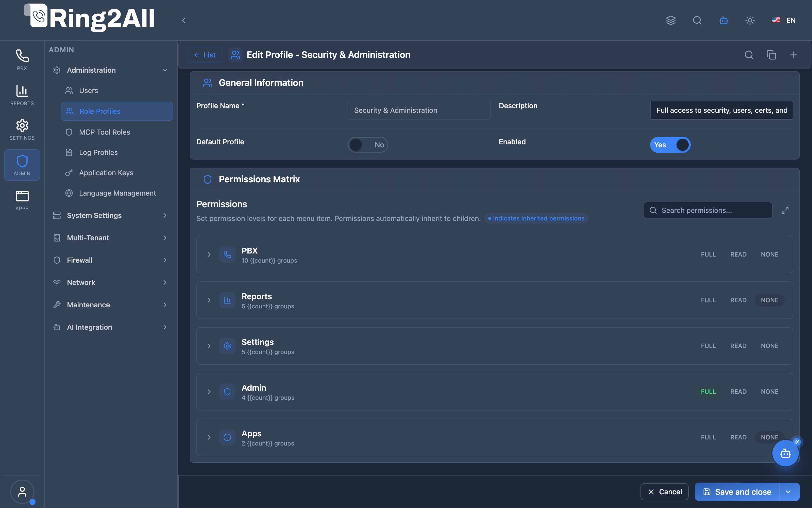The image size is (812, 508).
Task: Open the PBX section in the icon rail
Action: (x=22, y=60)
